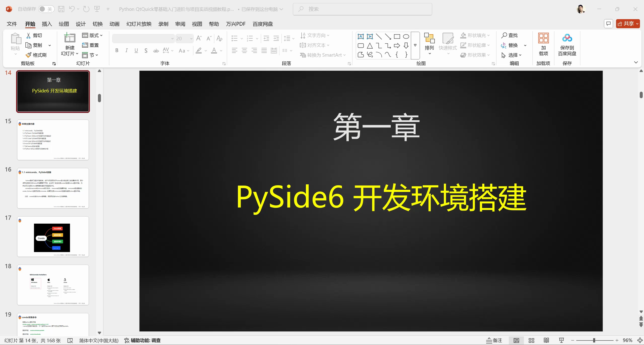Expand the shapes gallery with the more arrow
Image resolution: width=644 pixels, height=345 pixels.
coord(415,46)
